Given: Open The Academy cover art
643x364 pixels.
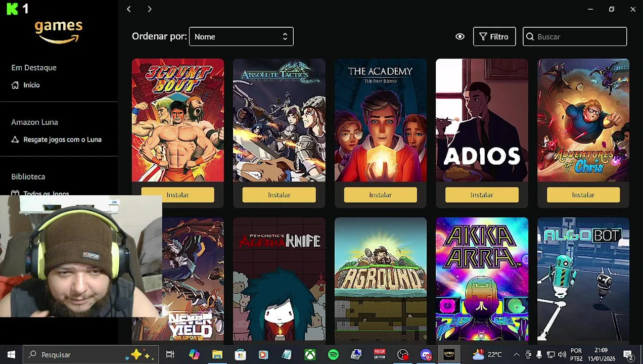Looking at the screenshot, I should click(380, 120).
